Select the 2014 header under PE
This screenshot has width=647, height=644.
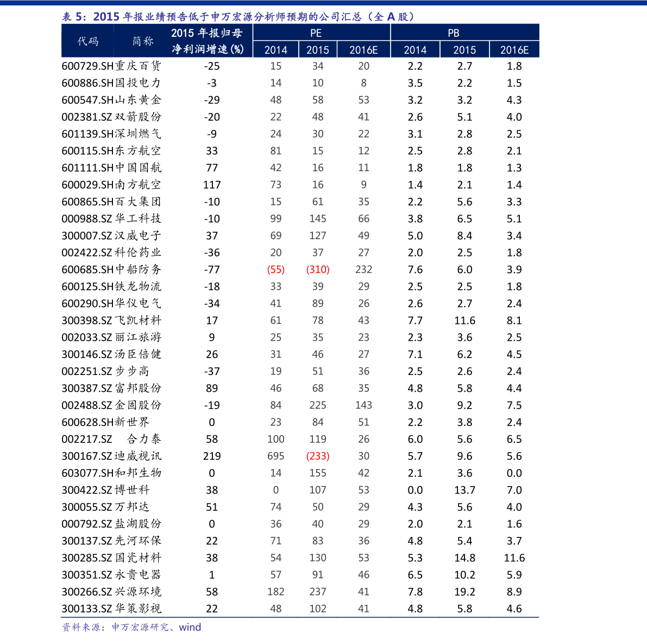pyautogui.click(x=276, y=50)
